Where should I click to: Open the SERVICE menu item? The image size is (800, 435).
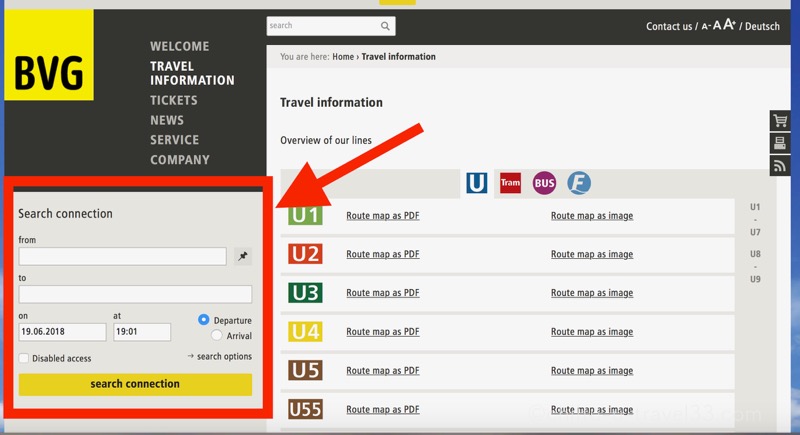[174, 140]
